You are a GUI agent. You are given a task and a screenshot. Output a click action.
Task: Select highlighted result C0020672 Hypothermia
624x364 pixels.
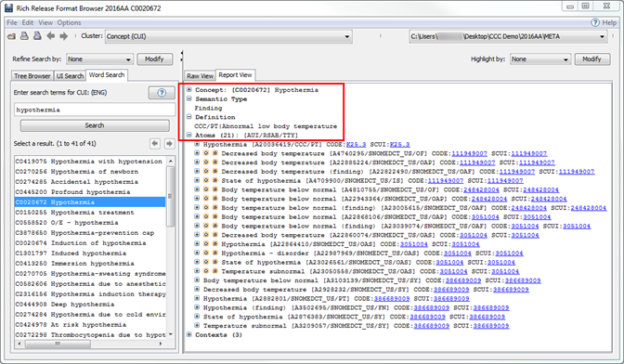[x=90, y=202]
